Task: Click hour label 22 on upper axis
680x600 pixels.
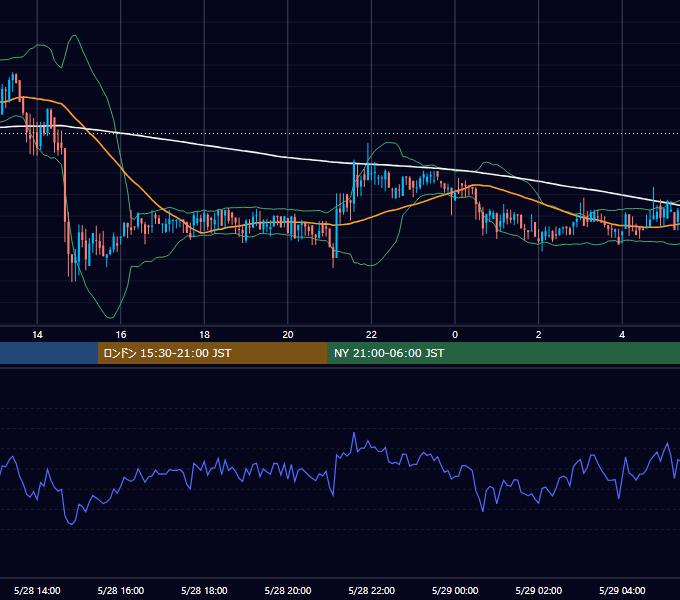Action: (371, 334)
